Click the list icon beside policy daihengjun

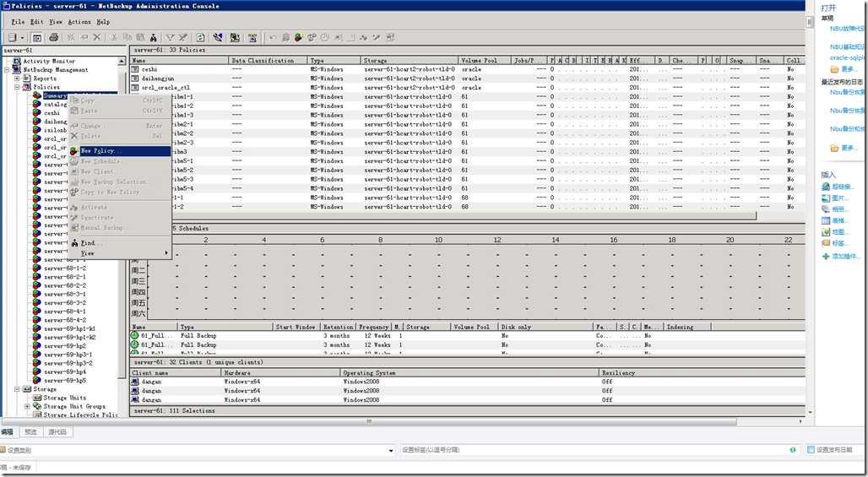point(135,79)
